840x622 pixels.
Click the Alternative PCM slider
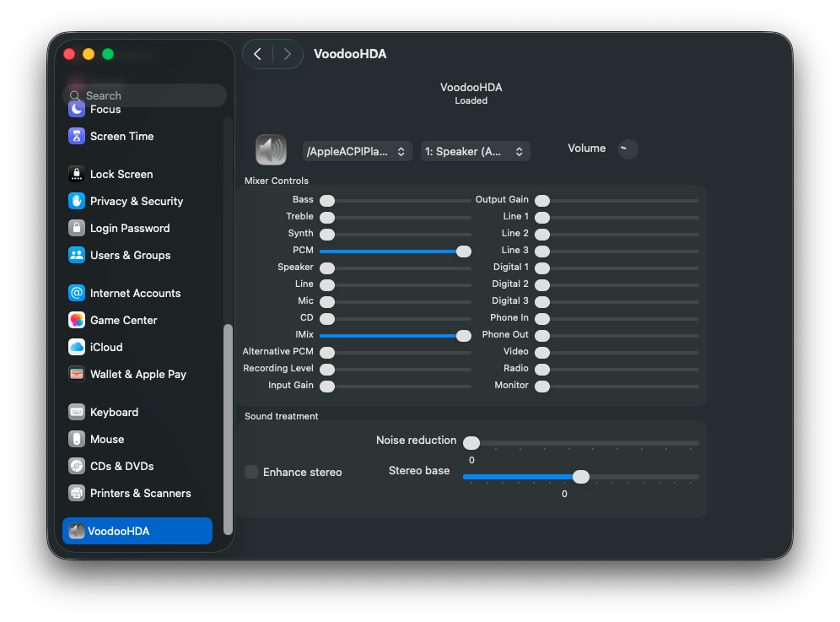click(x=396, y=352)
